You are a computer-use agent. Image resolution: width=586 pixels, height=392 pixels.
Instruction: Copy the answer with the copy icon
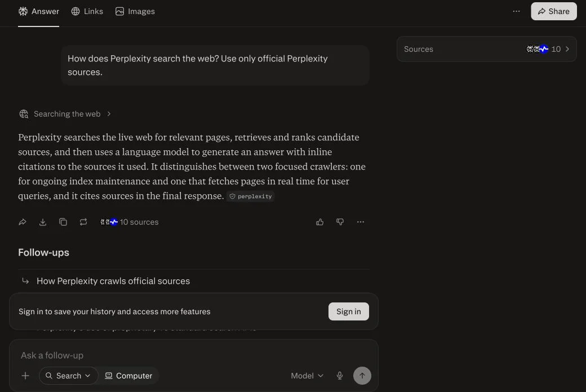(x=63, y=222)
